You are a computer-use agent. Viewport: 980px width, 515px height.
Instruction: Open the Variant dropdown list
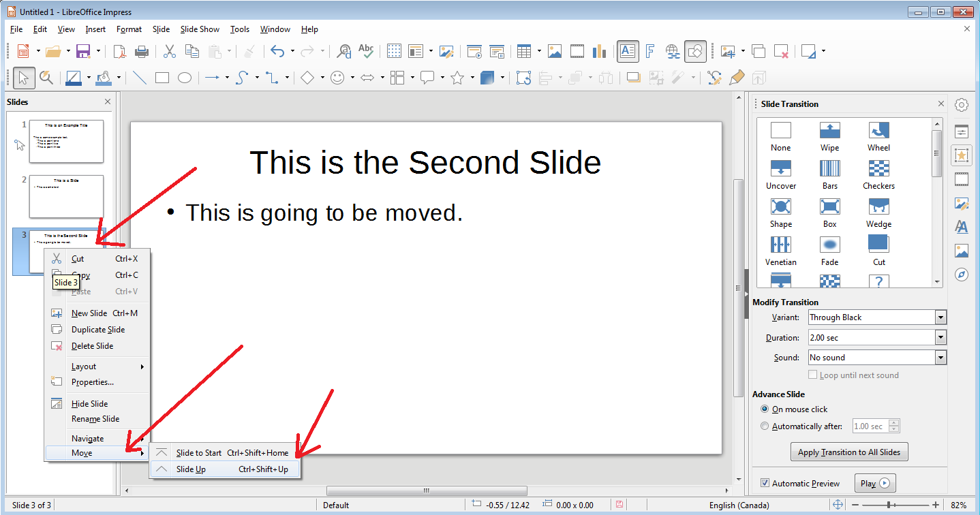877,317
